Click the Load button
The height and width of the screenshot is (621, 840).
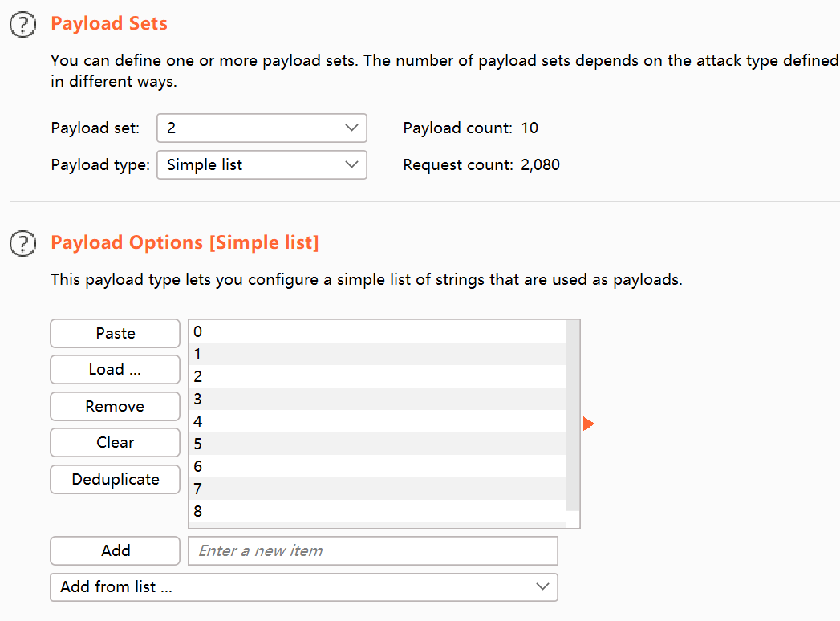tap(115, 370)
